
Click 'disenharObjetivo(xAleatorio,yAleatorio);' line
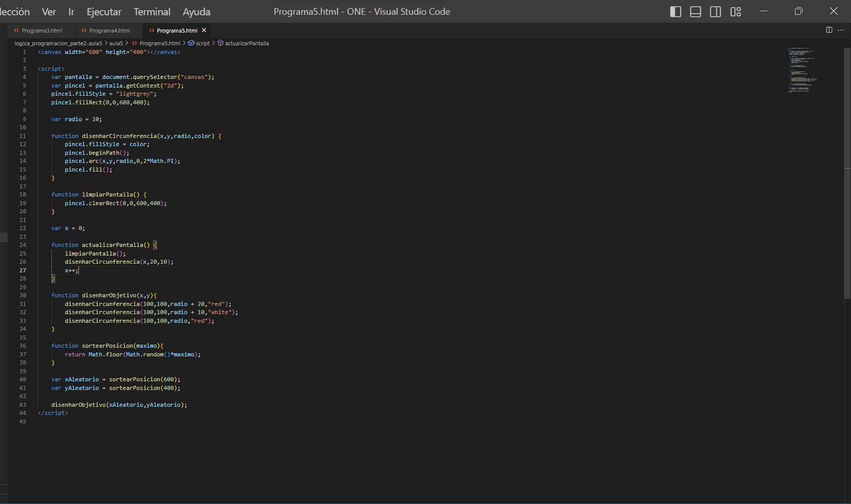119,405
